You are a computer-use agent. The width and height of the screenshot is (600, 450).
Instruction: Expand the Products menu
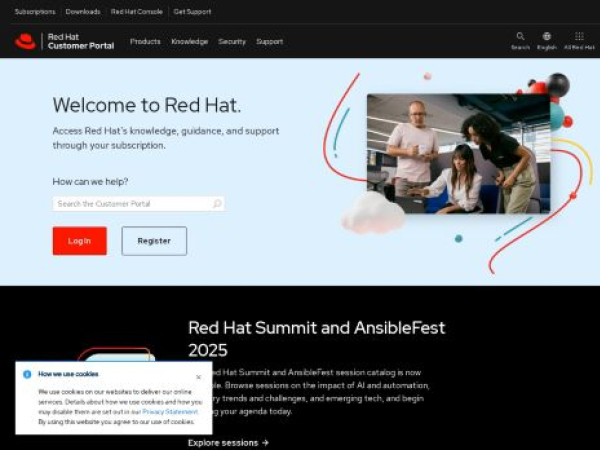point(145,41)
